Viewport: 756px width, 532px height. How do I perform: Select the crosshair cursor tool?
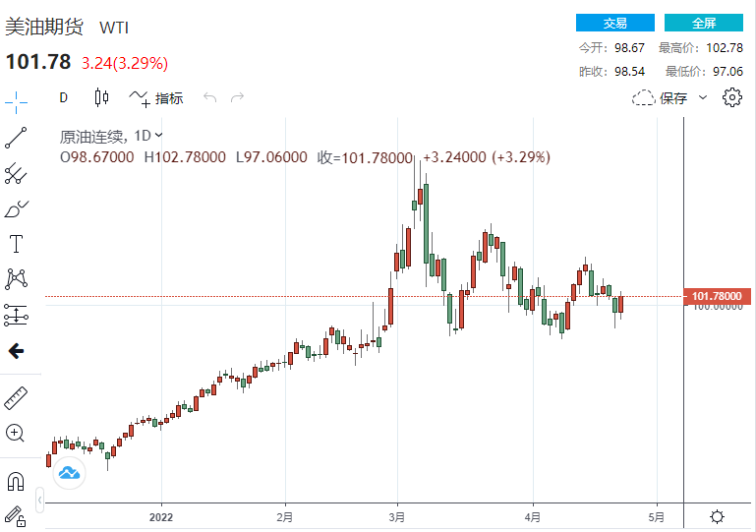click(16, 98)
